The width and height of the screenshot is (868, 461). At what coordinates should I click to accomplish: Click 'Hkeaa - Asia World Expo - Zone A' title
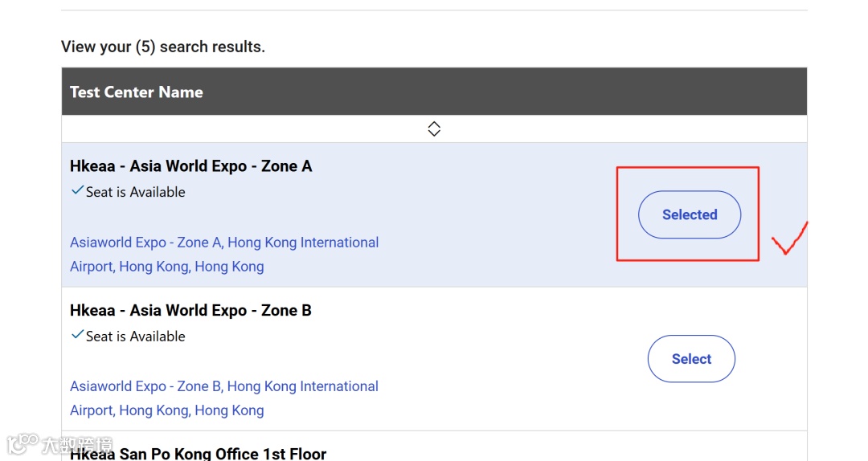click(191, 166)
